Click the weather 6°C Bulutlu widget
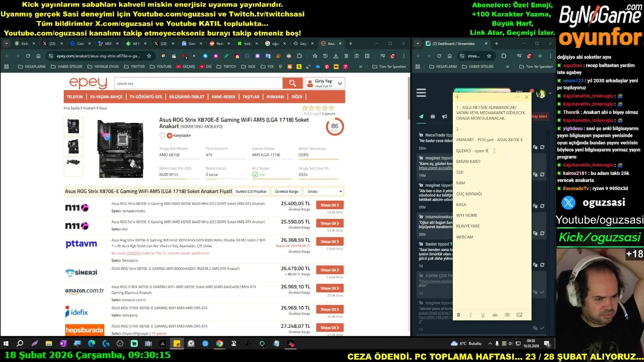The image size is (644, 362). [x=466, y=344]
